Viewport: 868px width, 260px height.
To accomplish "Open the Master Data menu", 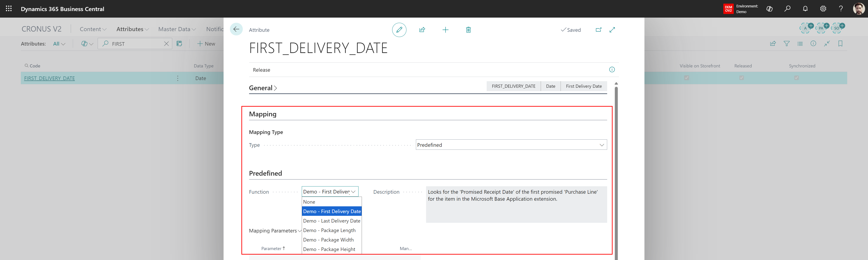I will point(177,29).
